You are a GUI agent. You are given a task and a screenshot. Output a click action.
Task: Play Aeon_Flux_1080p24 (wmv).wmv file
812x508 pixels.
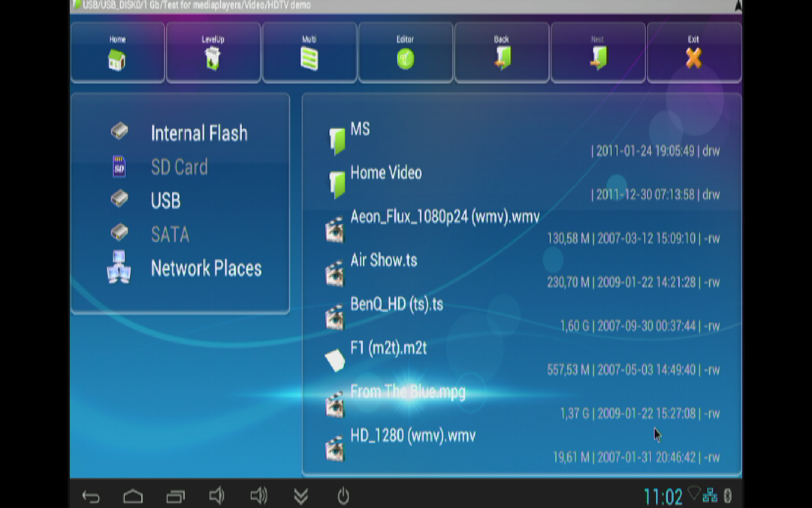coord(444,217)
